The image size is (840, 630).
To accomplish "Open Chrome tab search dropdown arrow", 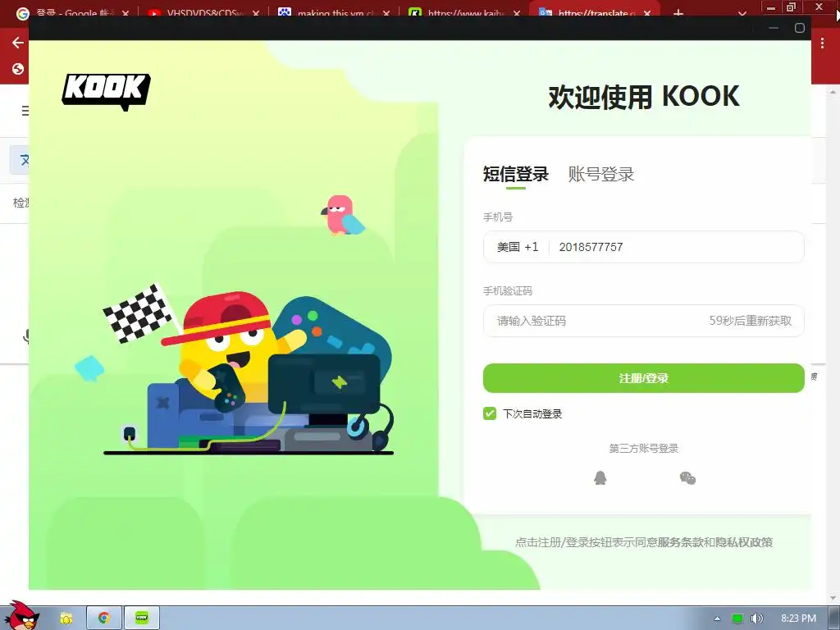I will pos(742,13).
